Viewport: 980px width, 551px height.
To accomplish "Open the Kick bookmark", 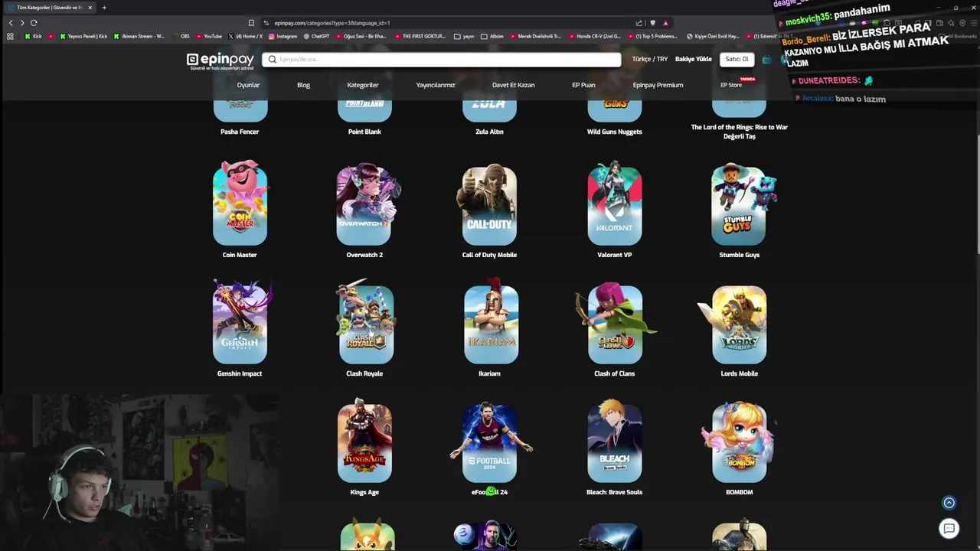I will point(33,36).
